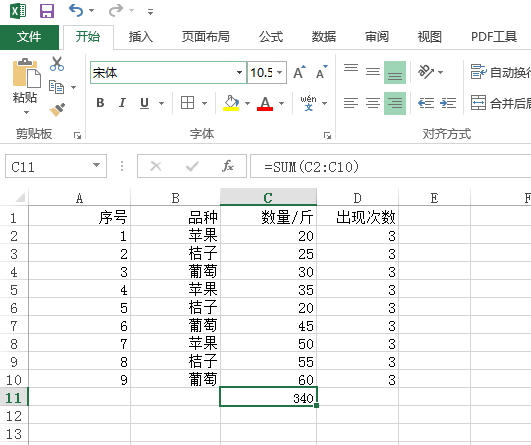This screenshot has height=445, width=531.
Task: Click the Format Painter brush icon
Action: (x=57, y=110)
